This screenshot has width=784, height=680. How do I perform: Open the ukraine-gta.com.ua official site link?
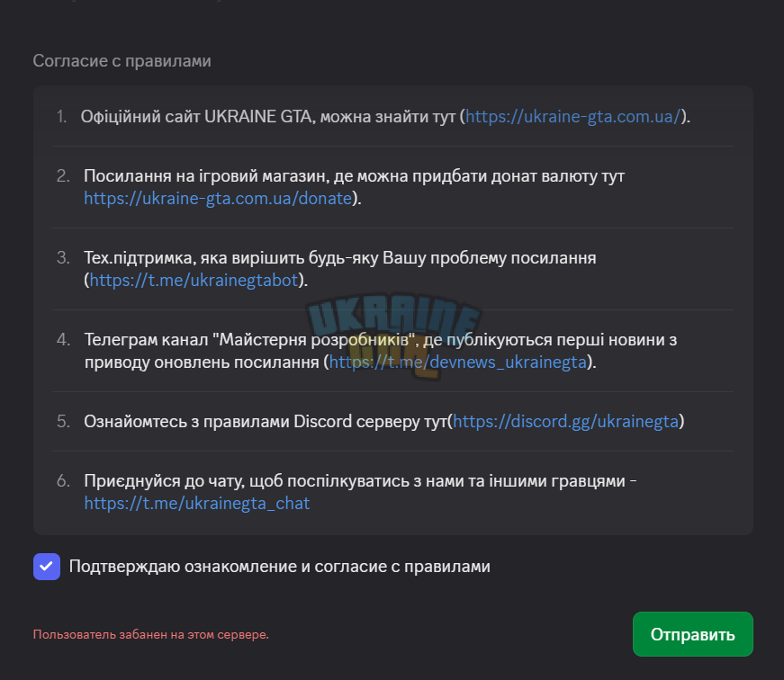[573, 117]
